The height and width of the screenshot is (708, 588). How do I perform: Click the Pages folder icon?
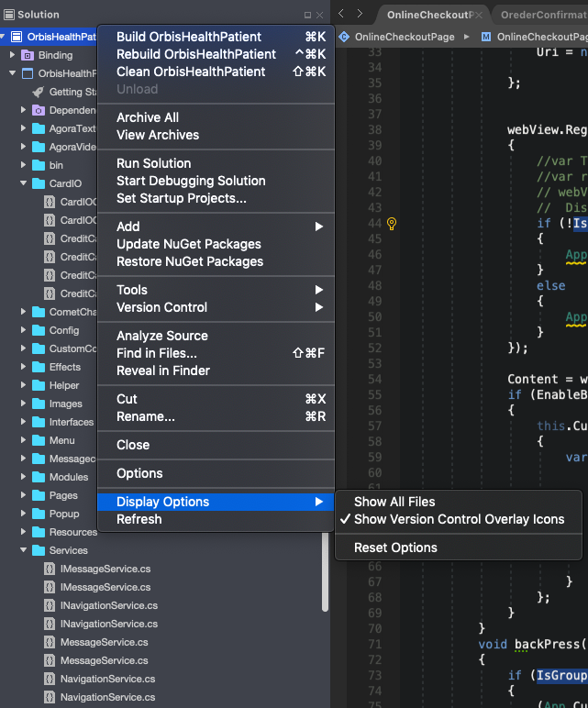pyautogui.click(x=39, y=495)
